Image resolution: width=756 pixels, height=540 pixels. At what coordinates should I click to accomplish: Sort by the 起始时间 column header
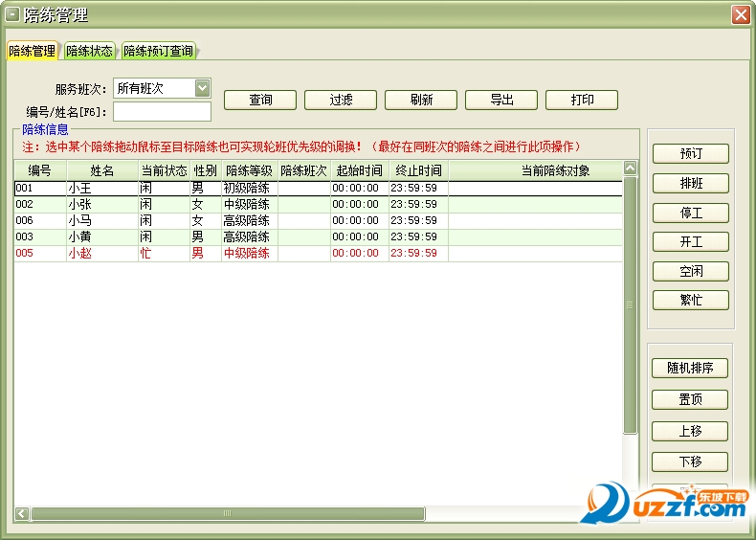pos(360,170)
